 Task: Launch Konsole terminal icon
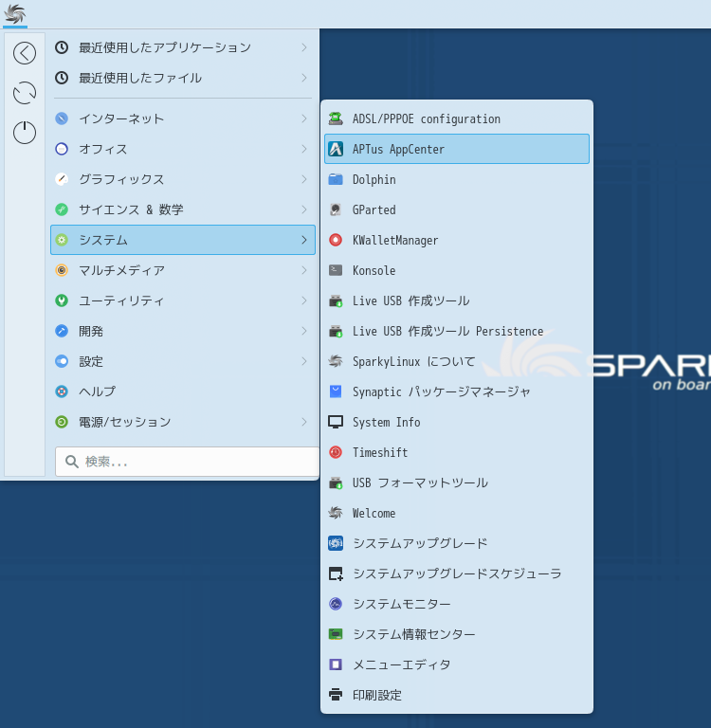[x=336, y=270]
